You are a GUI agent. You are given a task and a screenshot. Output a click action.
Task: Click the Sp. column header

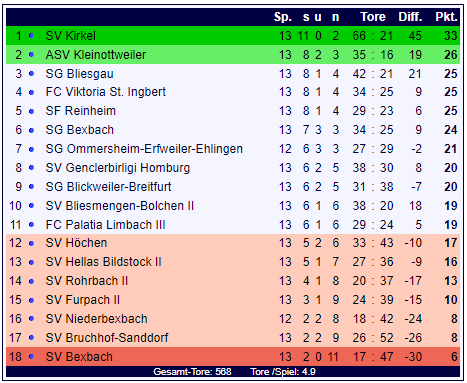(283, 17)
